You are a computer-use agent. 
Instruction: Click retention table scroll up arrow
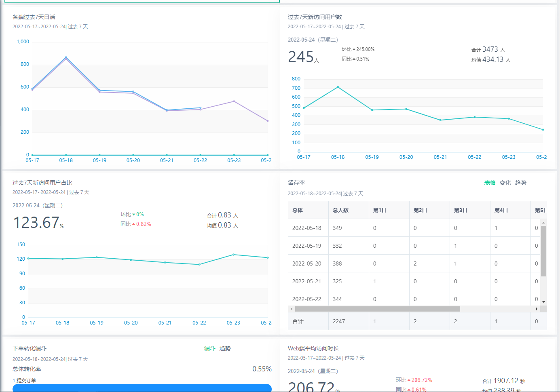coord(543,223)
